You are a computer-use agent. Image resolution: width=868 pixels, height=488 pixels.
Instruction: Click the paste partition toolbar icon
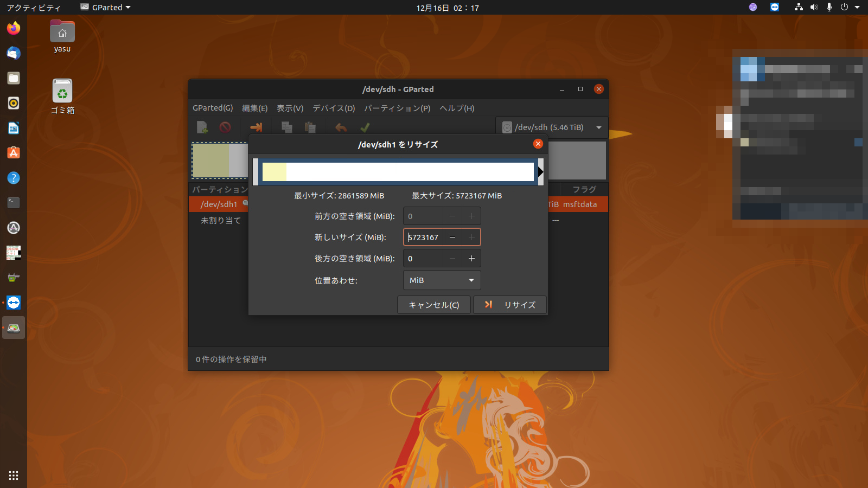[x=310, y=127]
